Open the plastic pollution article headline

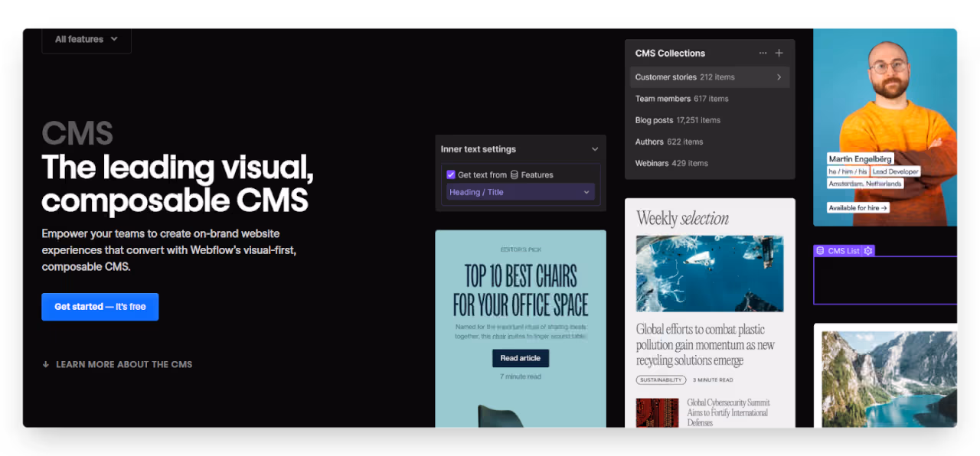pos(705,345)
